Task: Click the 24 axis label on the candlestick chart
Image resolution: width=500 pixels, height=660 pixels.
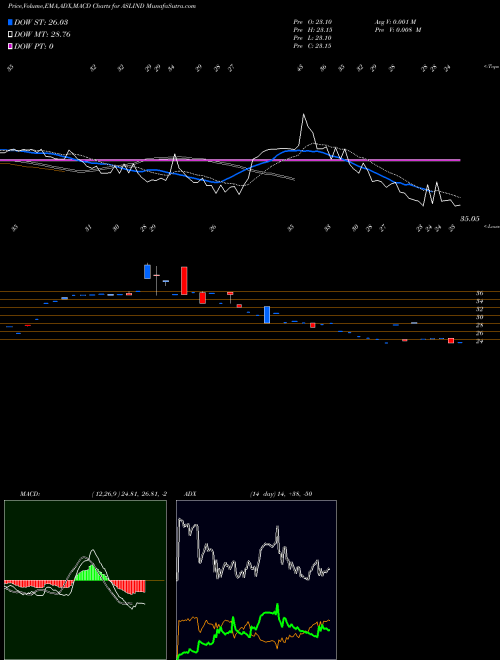Action: point(479,341)
